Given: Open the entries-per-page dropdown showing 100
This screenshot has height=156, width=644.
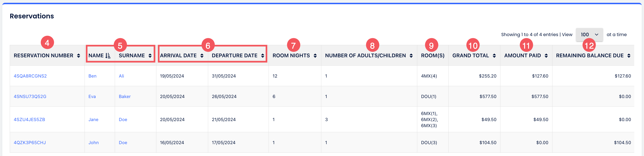Looking at the screenshot, I should [x=589, y=34].
